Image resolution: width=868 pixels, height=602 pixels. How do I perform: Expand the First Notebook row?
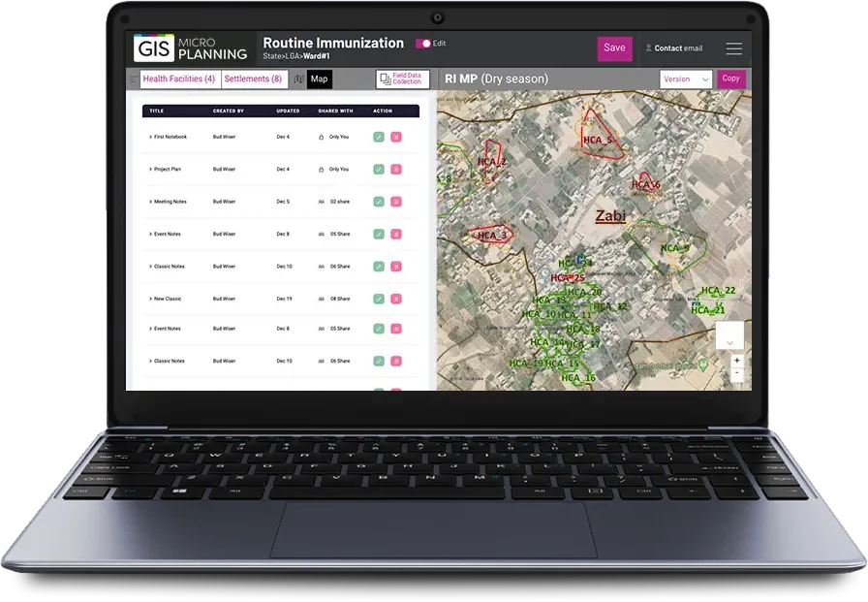pyautogui.click(x=150, y=137)
